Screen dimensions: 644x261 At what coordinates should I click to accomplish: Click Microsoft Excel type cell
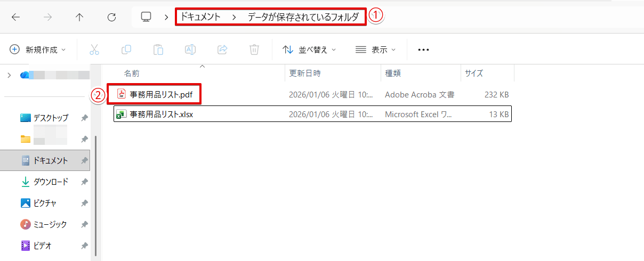(x=418, y=114)
